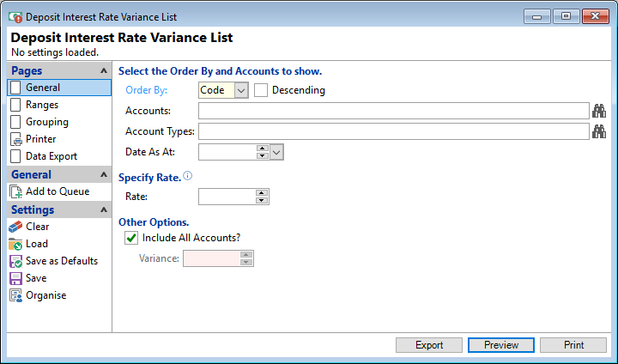Click the Add to Queue icon
The image size is (618, 364).
(x=15, y=191)
